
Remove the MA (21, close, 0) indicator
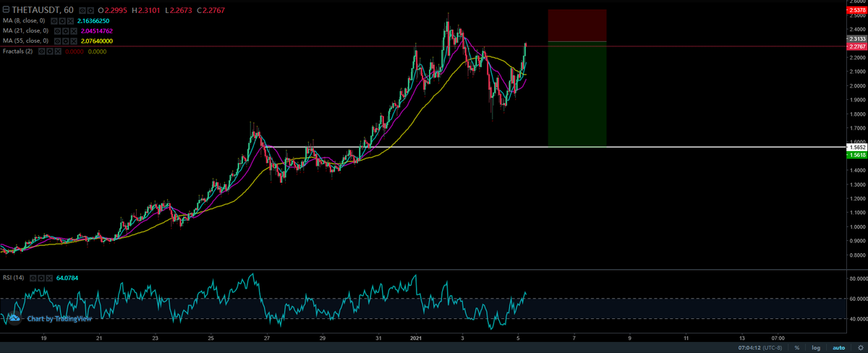(74, 31)
